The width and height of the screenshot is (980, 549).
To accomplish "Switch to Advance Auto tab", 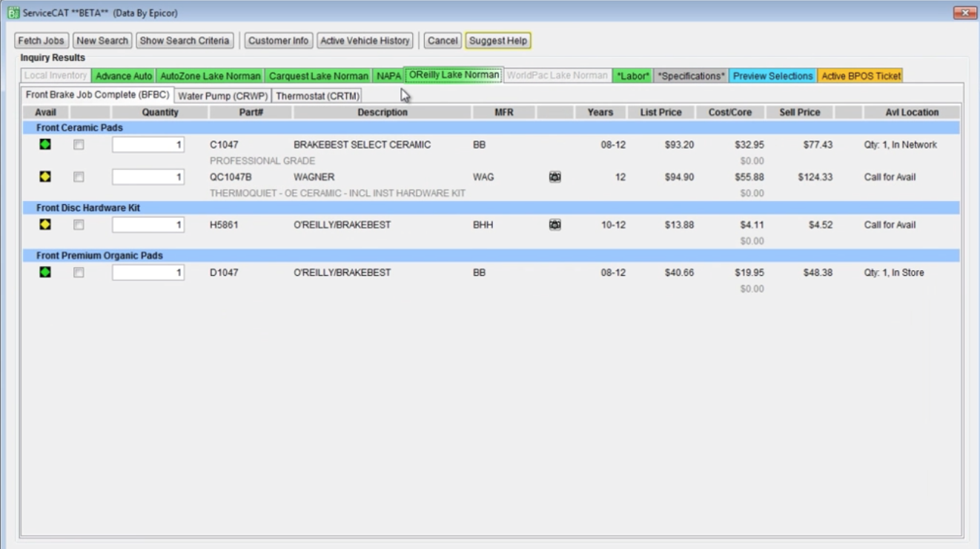I will (x=124, y=76).
